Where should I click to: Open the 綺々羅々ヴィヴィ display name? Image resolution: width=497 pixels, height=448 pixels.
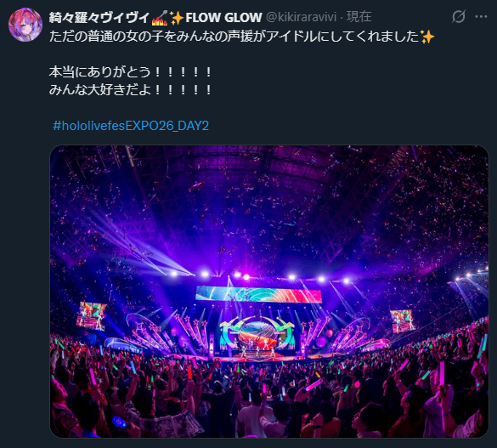(x=99, y=17)
